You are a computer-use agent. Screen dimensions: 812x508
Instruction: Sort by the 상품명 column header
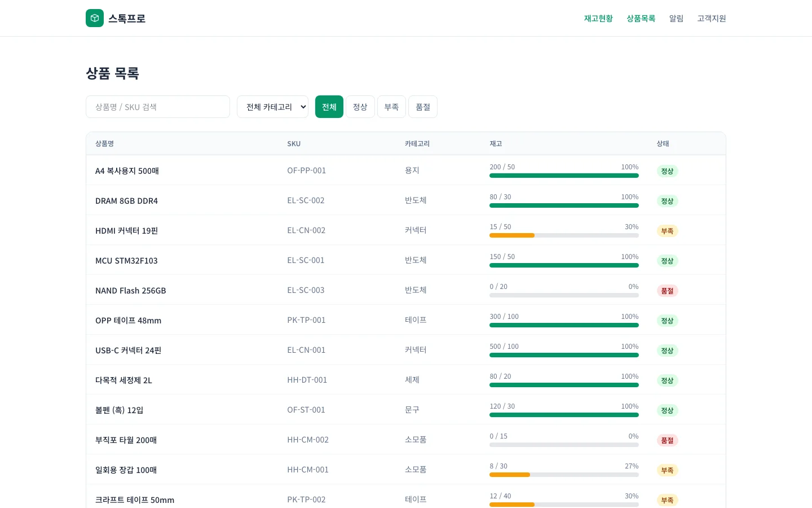[104, 144]
